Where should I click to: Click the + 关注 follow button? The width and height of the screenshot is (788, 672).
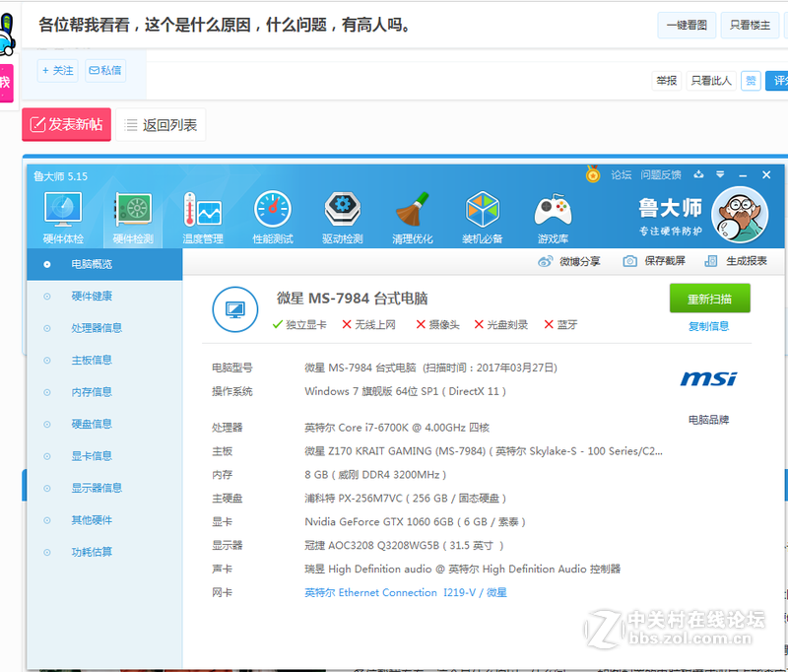[x=58, y=70]
